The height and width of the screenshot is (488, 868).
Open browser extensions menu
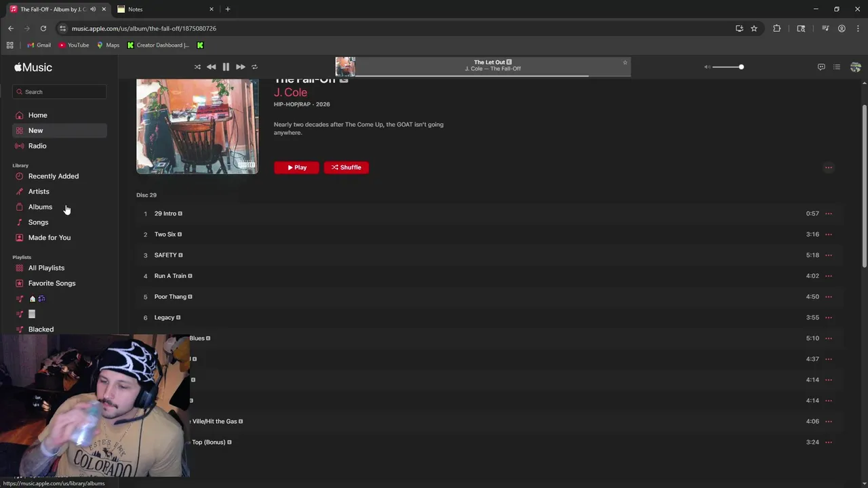click(777, 28)
